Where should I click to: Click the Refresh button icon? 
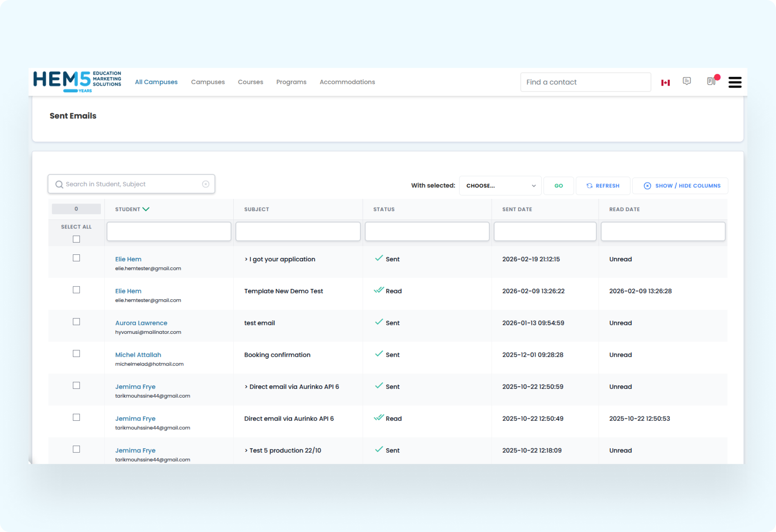tap(589, 186)
